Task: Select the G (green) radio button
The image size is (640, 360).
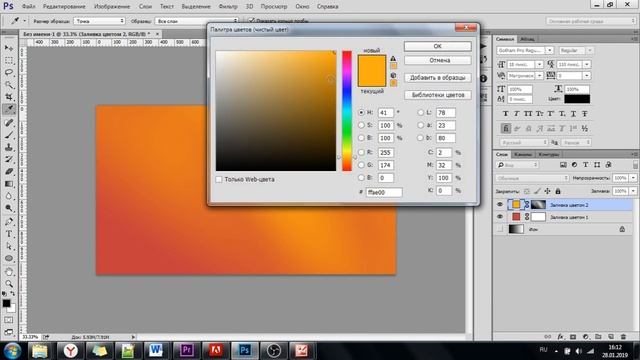Action: (361, 165)
